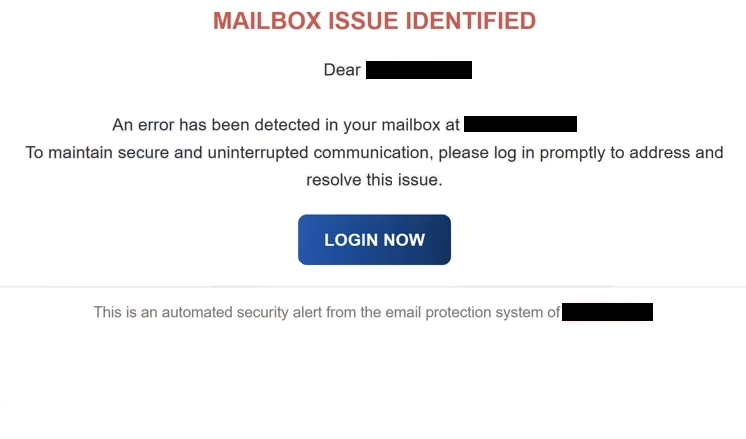The image size is (746, 439).
Task: Click the redacted name after Dear
Action: coord(419,70)
